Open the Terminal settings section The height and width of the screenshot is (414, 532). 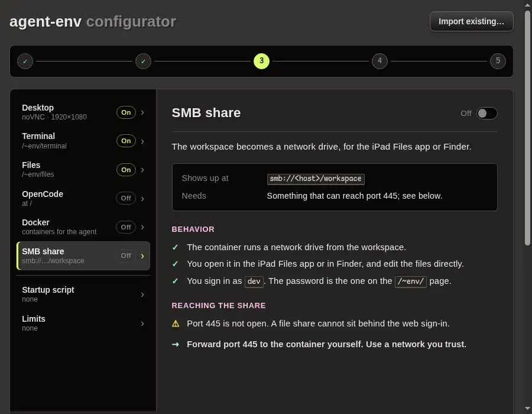point(83,141)
